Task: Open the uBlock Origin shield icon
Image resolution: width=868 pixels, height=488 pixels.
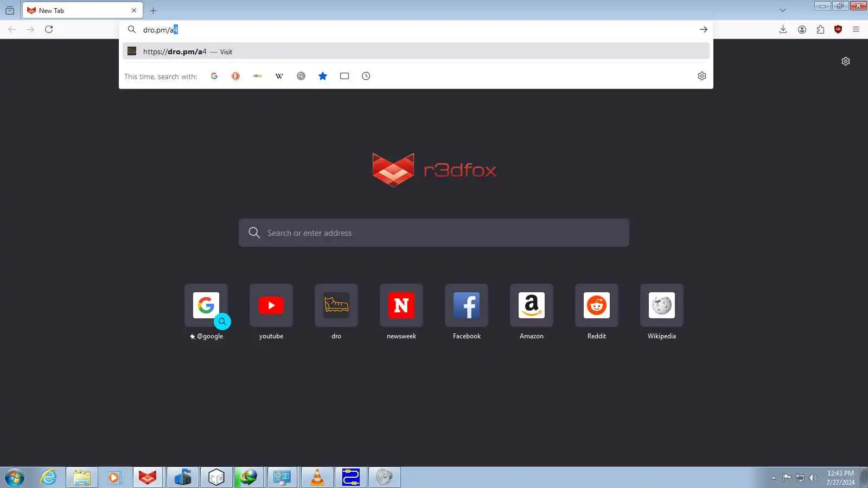Action: click(x=838, y=29)
